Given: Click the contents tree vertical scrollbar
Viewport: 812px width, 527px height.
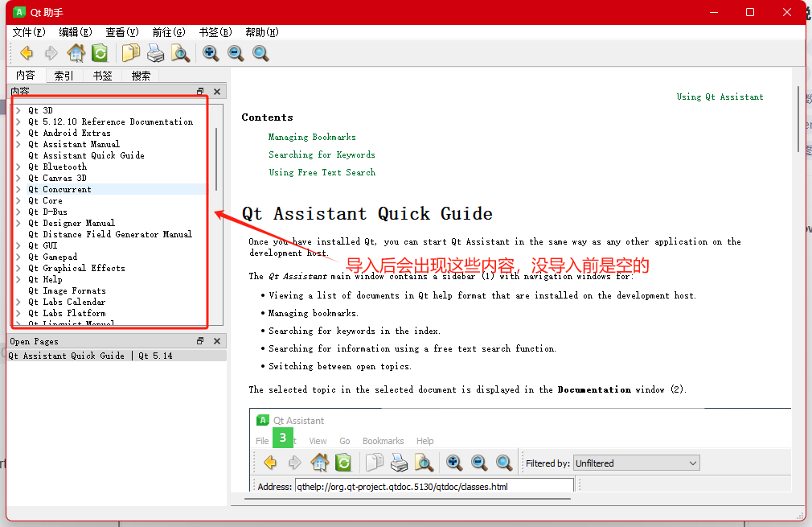Looking at the screenshot, I should pos(216,159).
